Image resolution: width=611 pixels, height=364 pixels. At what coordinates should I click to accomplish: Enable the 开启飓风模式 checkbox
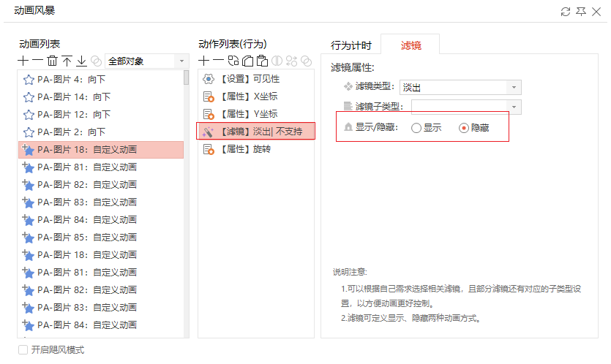23,349
